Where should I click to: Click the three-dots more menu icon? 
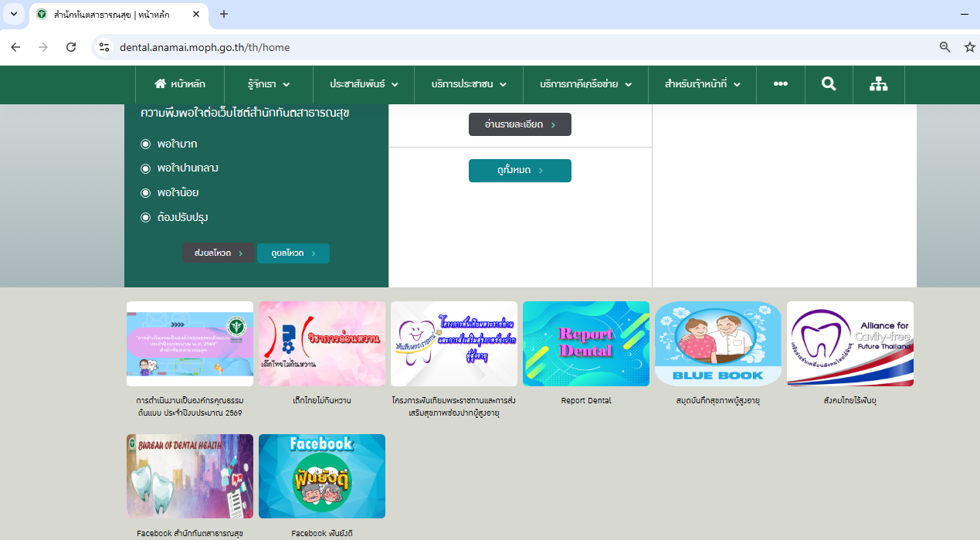(780, 84)
